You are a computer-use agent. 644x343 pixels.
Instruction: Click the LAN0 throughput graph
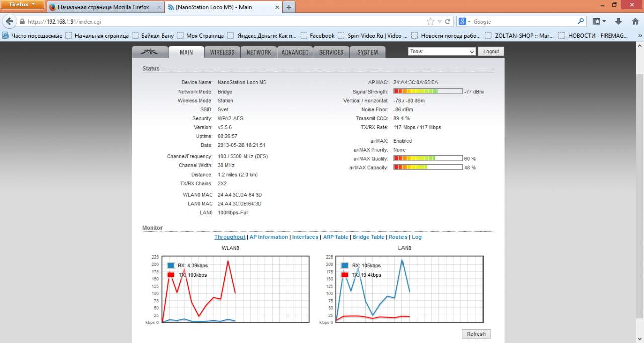pyautogui.click(x=409, y=290)
